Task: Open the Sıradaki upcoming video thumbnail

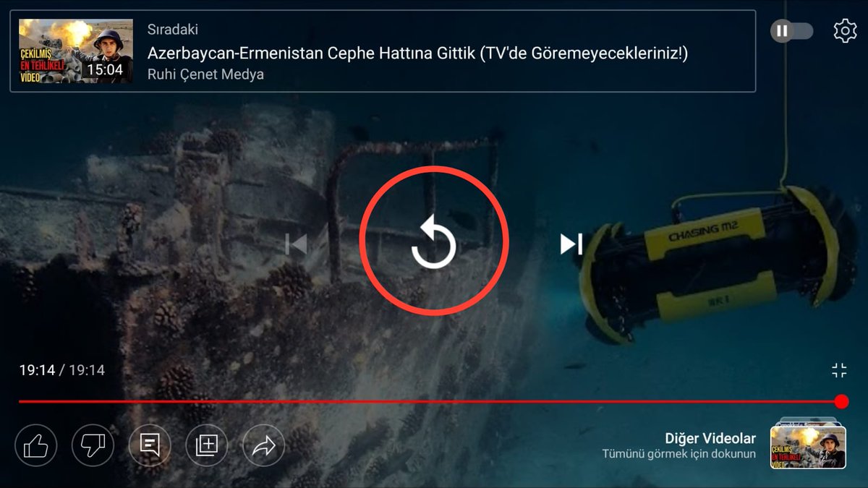Action: [76, 51]
